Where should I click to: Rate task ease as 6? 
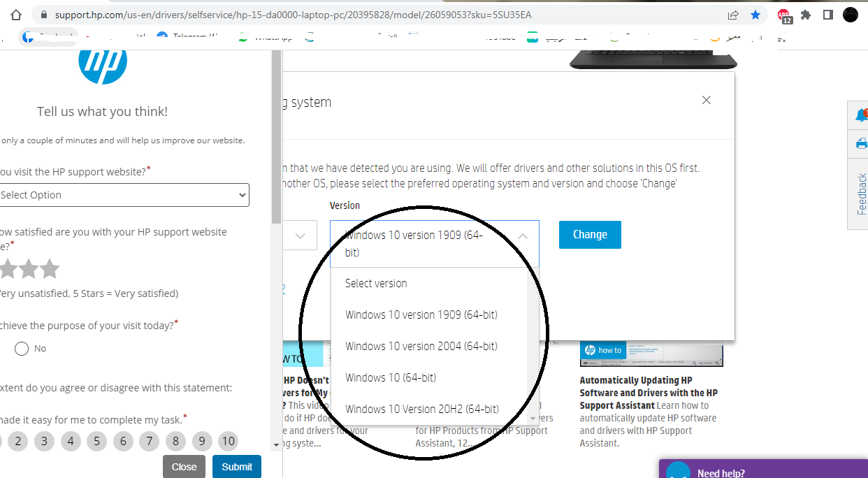[123, 441]
